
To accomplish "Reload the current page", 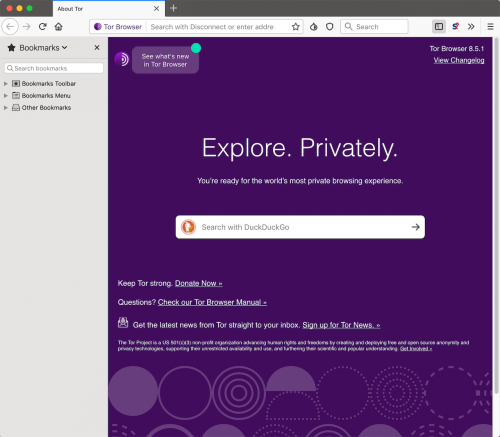I will 42,27.
